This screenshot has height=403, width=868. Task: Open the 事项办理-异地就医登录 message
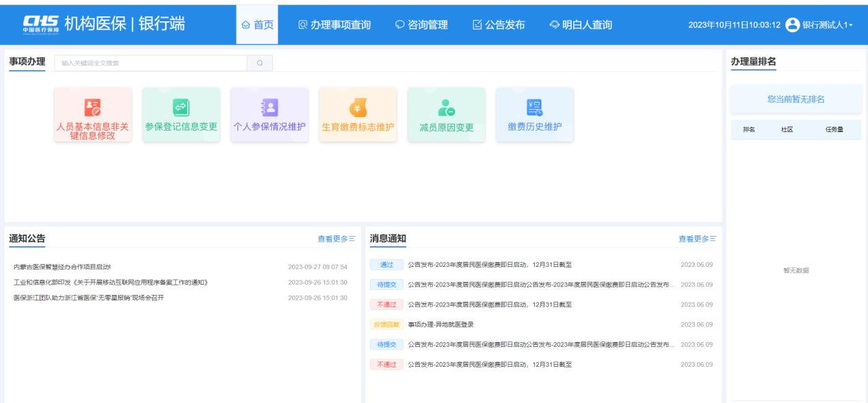[x=440, y=324]
